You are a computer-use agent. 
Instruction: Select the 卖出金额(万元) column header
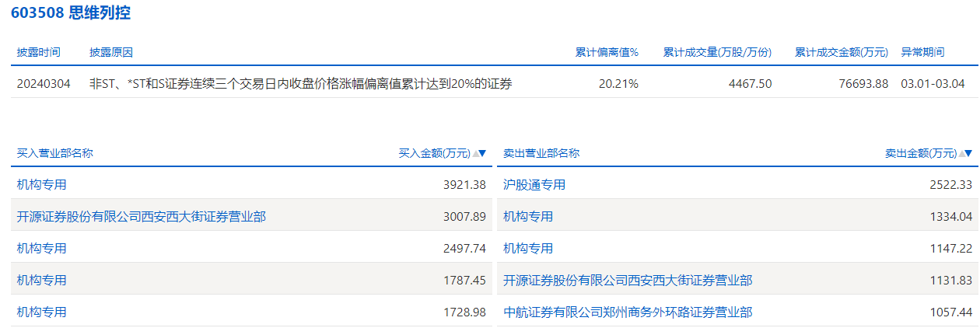(x=920, y=154)
